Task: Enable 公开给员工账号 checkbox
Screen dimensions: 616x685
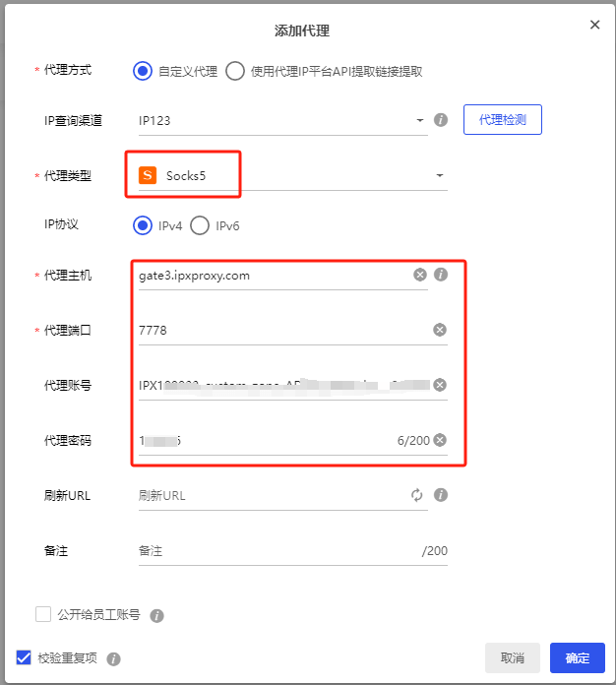Action: point(43,614)
